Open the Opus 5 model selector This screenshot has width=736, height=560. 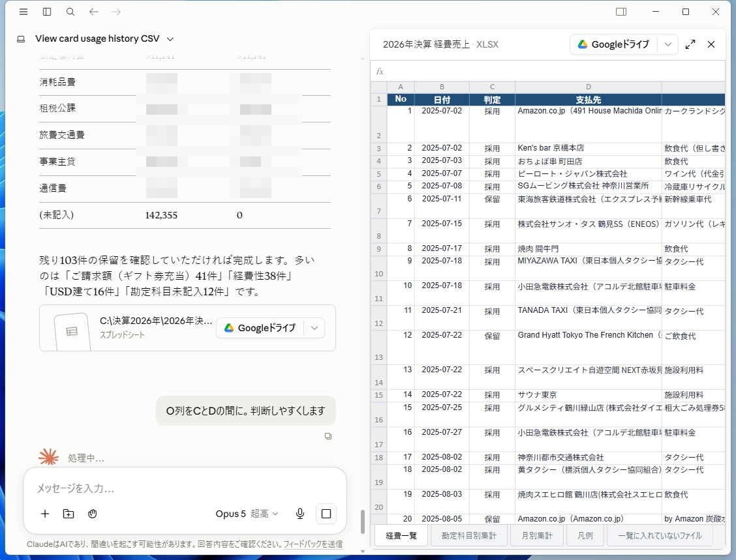point(247,514)
